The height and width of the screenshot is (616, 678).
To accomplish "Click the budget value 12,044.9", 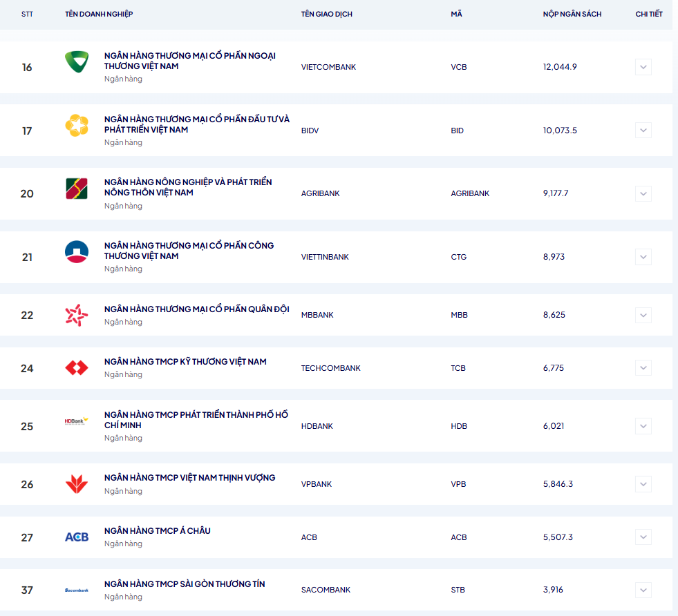I will pos(560,67).
